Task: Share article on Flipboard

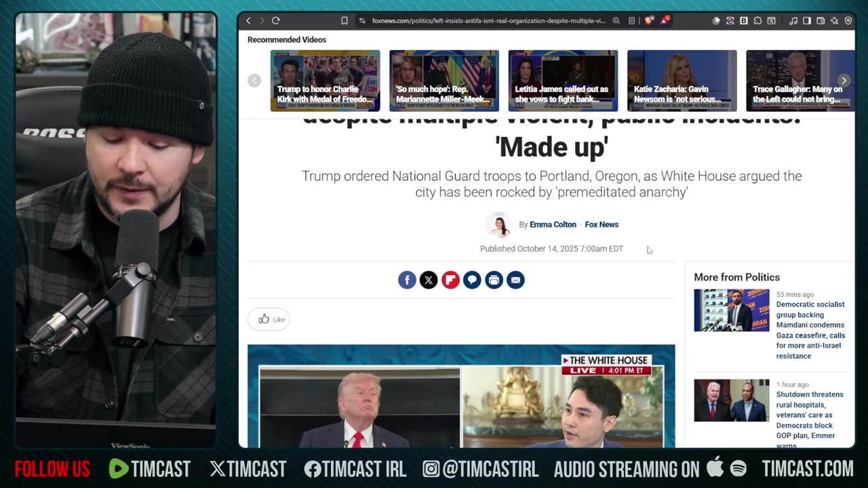Action: click(x=450, y=280)
